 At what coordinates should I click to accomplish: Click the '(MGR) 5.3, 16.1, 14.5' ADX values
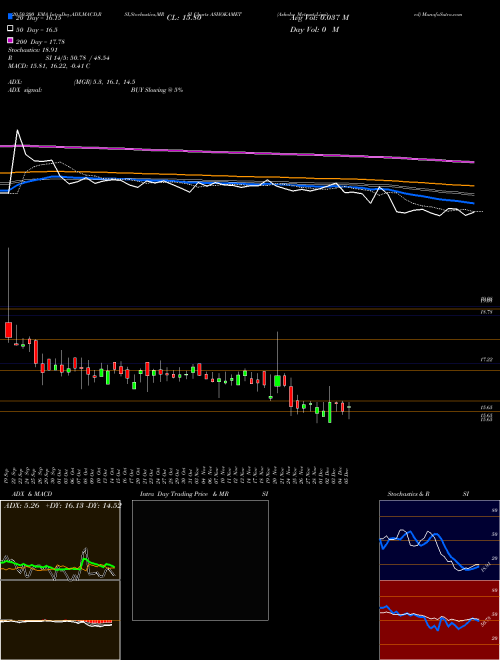[104, 82]
